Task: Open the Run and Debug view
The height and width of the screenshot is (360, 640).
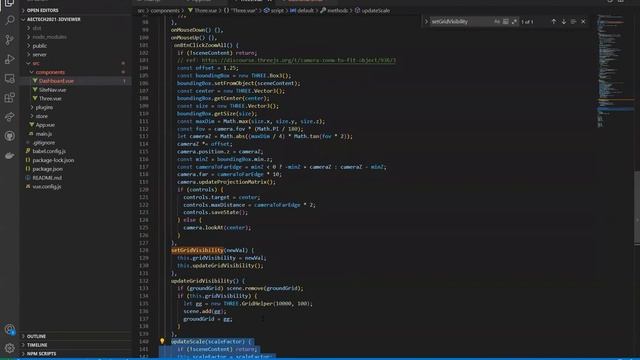Action: click(x=9, y=59)
